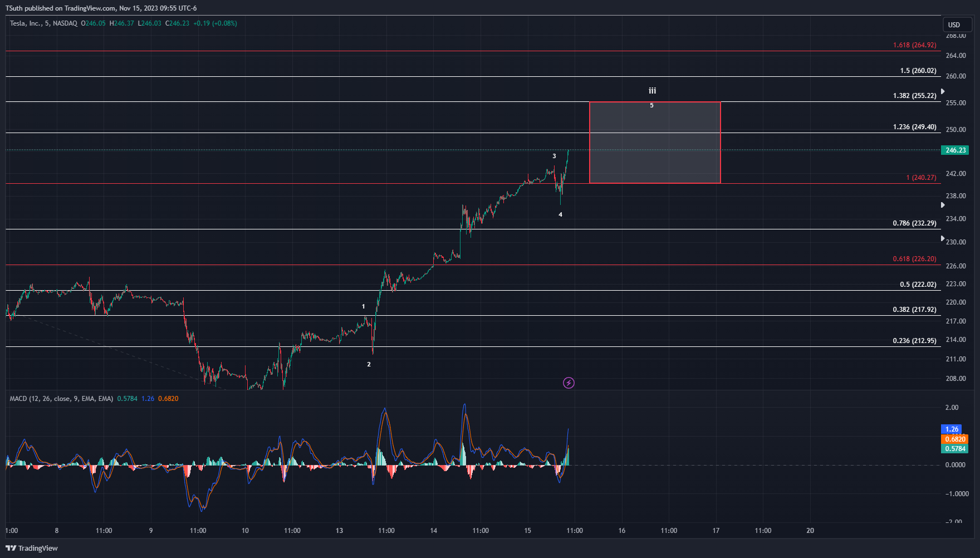This screenshot has width=980, height=558.
Task: Click the blue MACD value tag 1.26
Action: (x=951, y=429)
